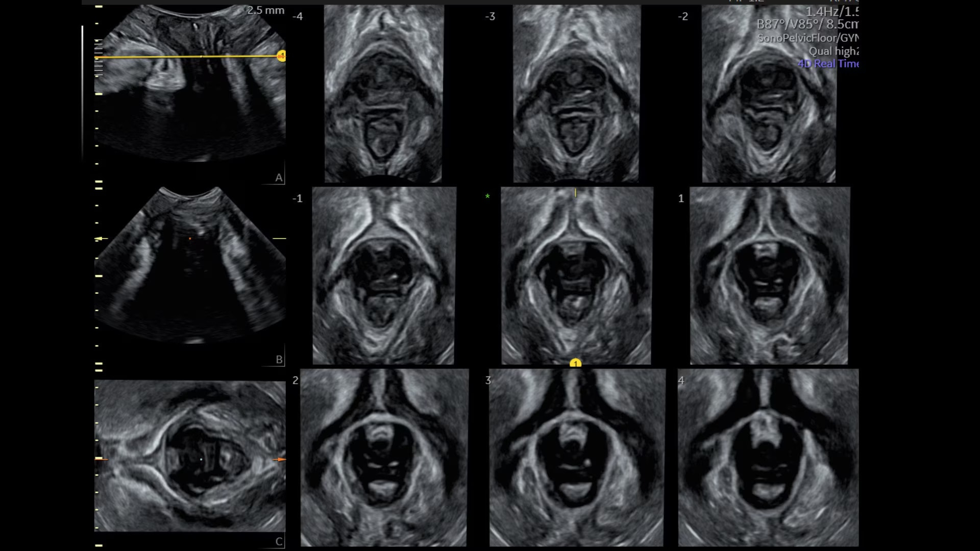Click orange center dot in plane B

[x=190, y=238]
